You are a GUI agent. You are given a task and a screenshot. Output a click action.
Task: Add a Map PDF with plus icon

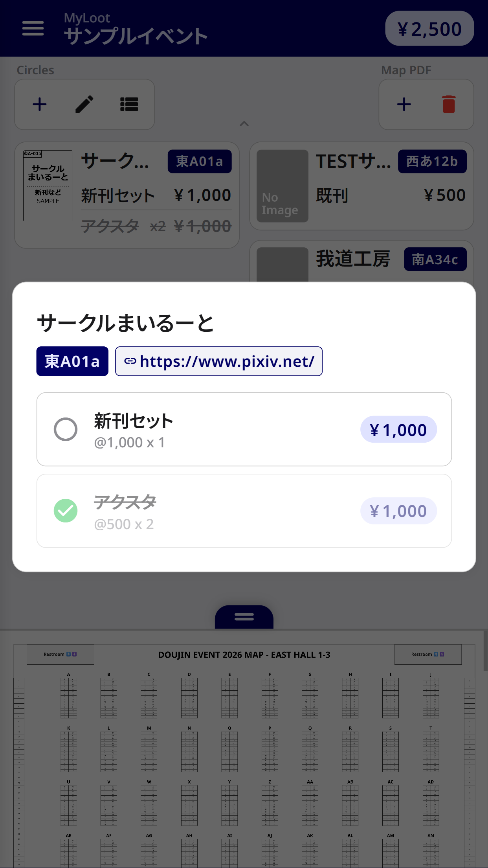404,105
